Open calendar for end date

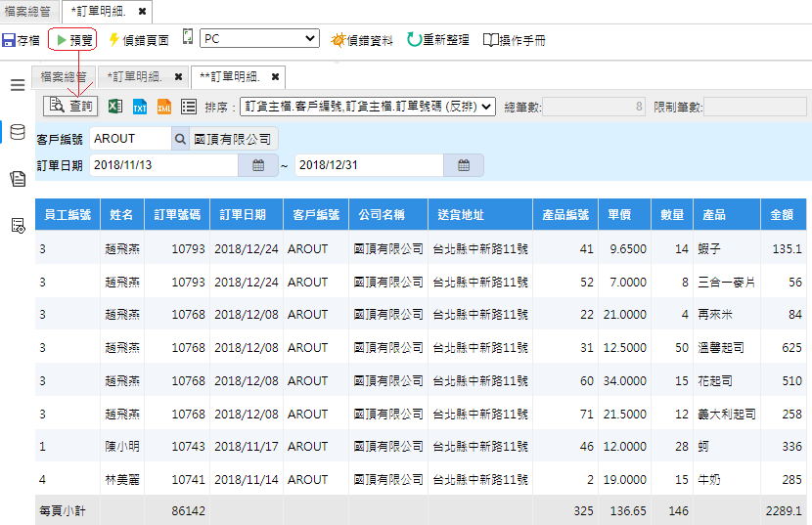[464, 165]
